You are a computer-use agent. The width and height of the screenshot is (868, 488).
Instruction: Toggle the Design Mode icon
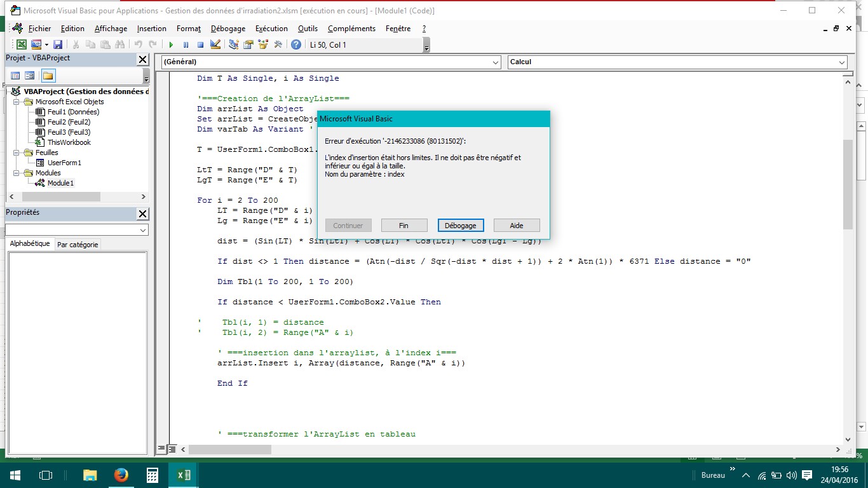(215, 44)
